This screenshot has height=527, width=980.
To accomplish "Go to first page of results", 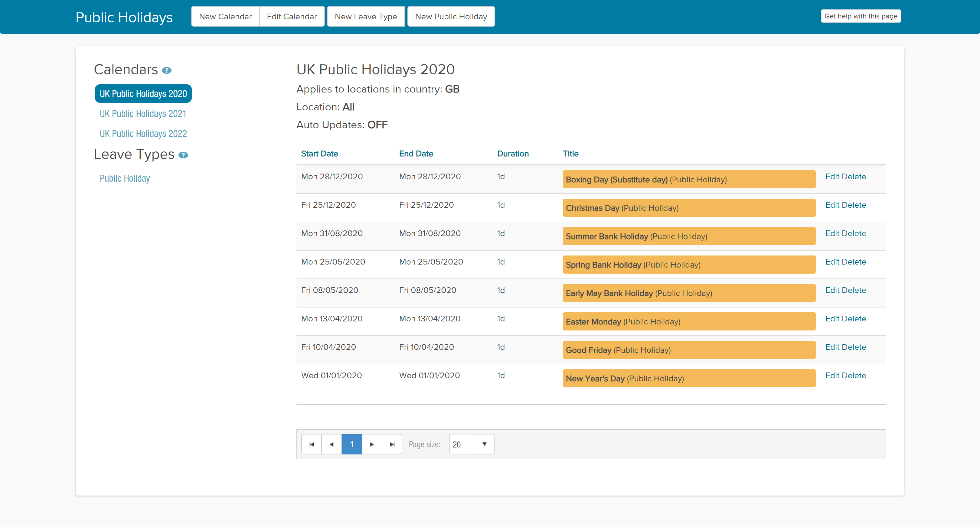I will (x=312, y=444).
